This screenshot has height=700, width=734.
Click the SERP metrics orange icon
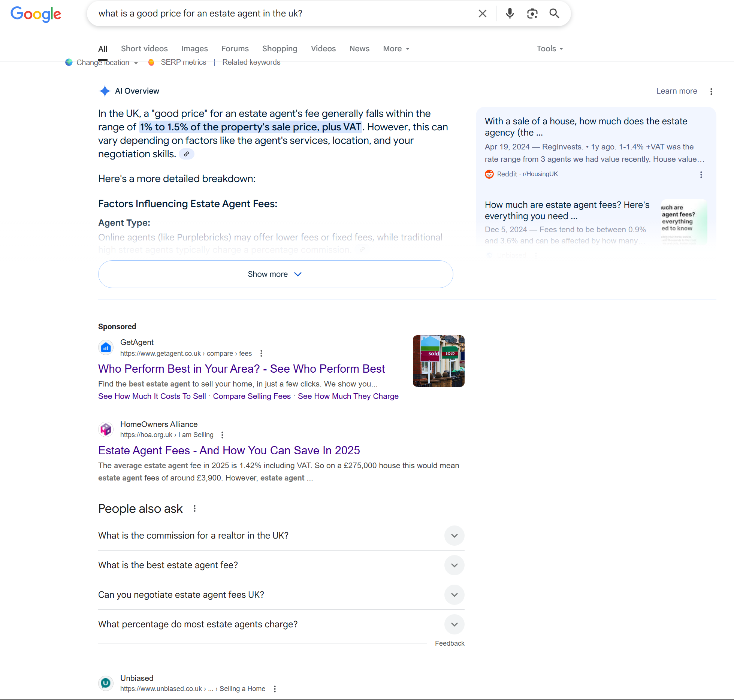(x=151, y=62)
